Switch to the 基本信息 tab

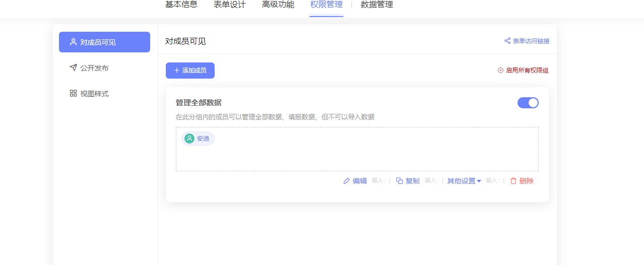[181, 5]
